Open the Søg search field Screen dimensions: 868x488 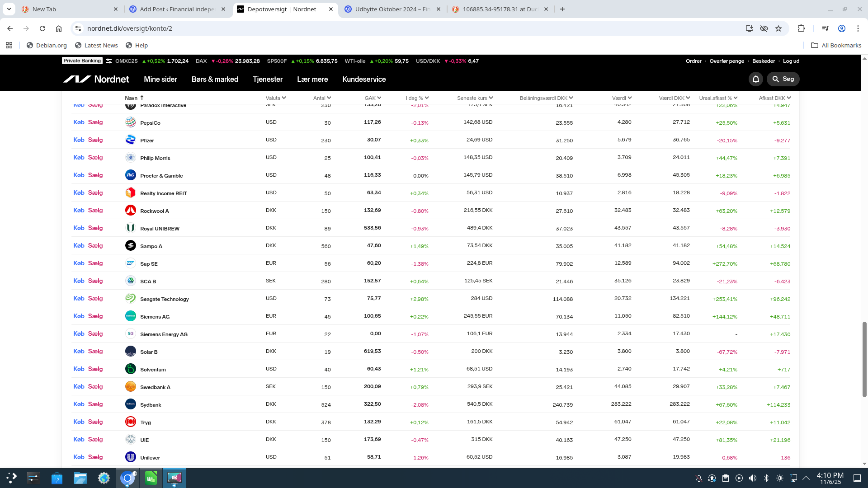783,79
